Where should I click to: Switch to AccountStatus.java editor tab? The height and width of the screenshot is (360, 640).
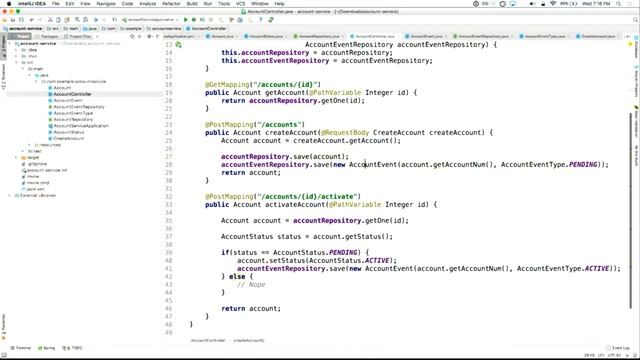pyautogui.click(x=266, y=36)
